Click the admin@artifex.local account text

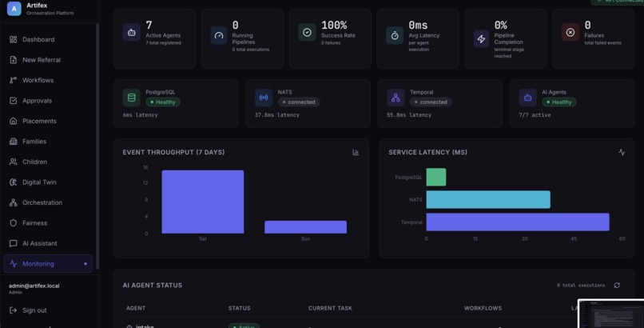tap(34, 286)
